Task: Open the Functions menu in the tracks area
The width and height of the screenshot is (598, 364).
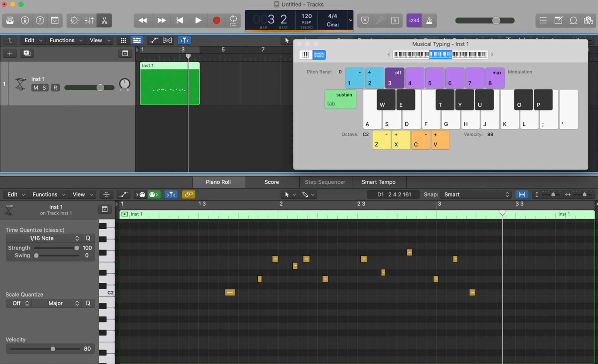Action: (62, 40)
